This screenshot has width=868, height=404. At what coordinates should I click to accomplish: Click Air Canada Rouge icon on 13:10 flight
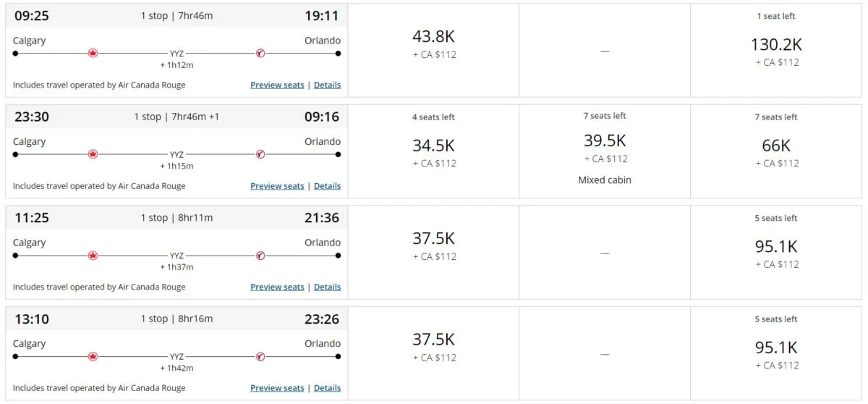click(260, 356)
